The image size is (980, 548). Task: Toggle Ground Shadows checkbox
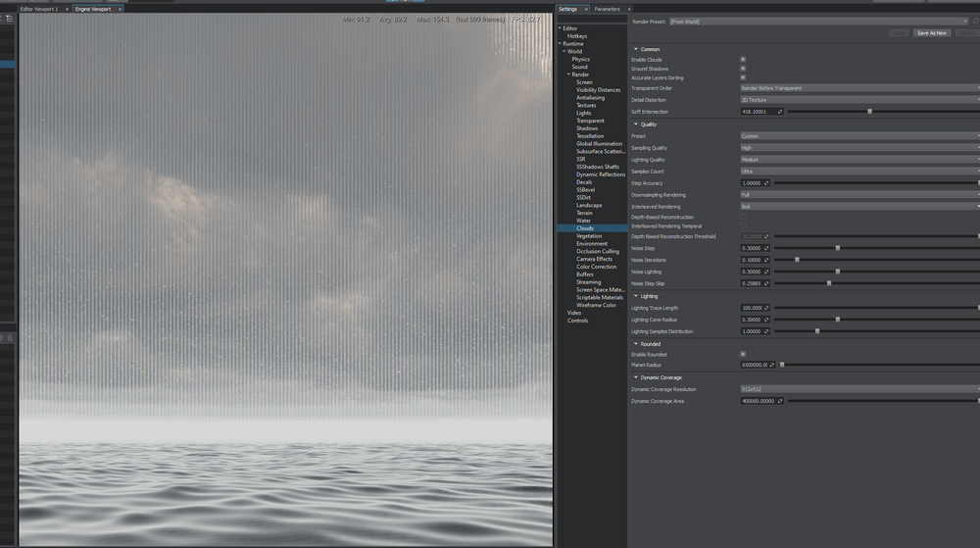pos(743,69)
